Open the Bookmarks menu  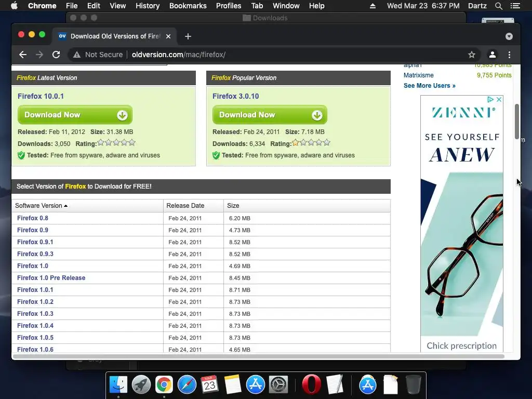coord(188,6)
